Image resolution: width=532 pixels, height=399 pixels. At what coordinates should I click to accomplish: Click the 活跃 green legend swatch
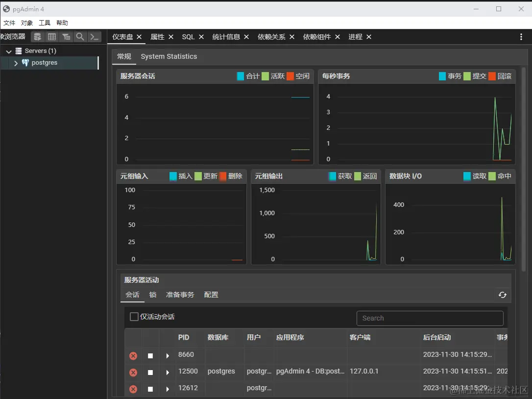266,76
